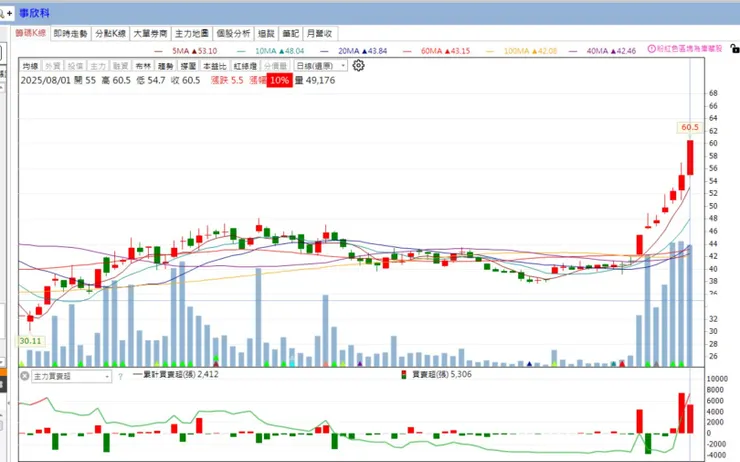Toggle the 趨勢 trend overlay

tap(166, 66)
